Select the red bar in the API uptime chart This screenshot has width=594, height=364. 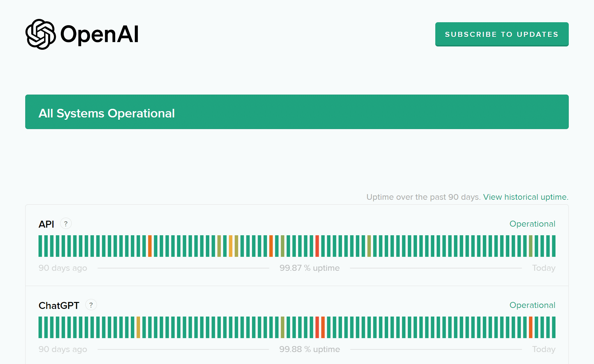(x=317, y=246)
